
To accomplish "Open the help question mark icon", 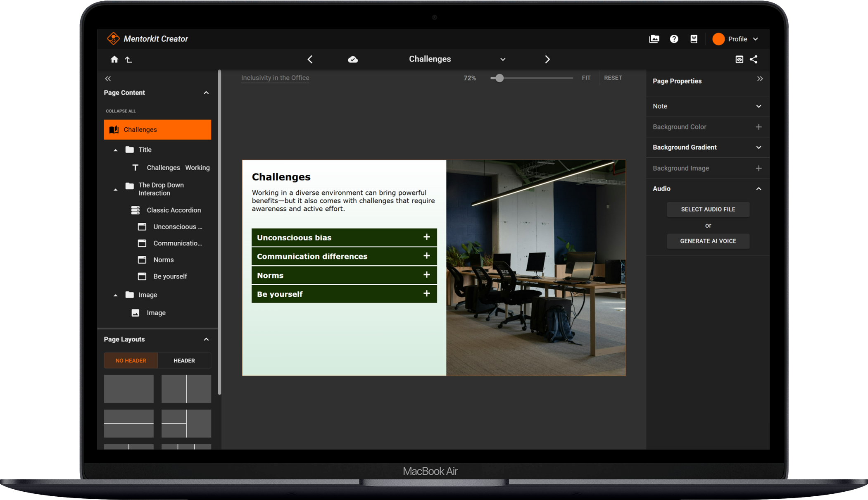I will 674,39.
